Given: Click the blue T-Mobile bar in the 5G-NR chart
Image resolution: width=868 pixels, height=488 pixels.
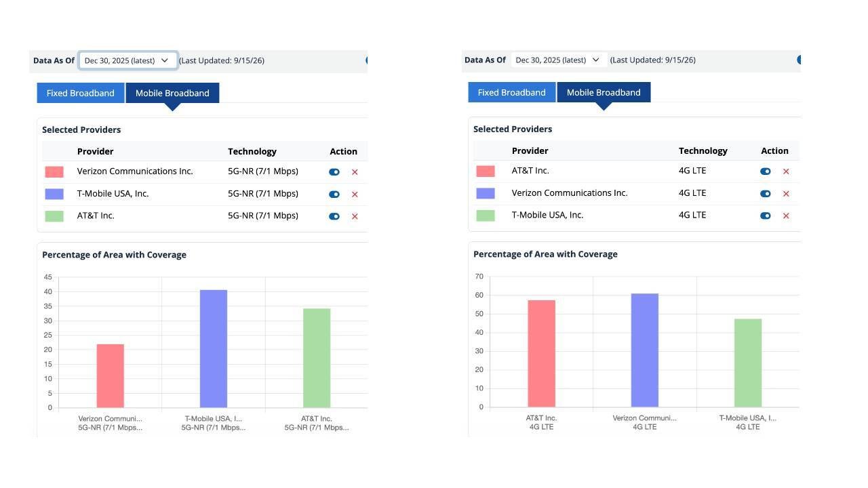Looking at the screenshot, I should pos(214,349).
